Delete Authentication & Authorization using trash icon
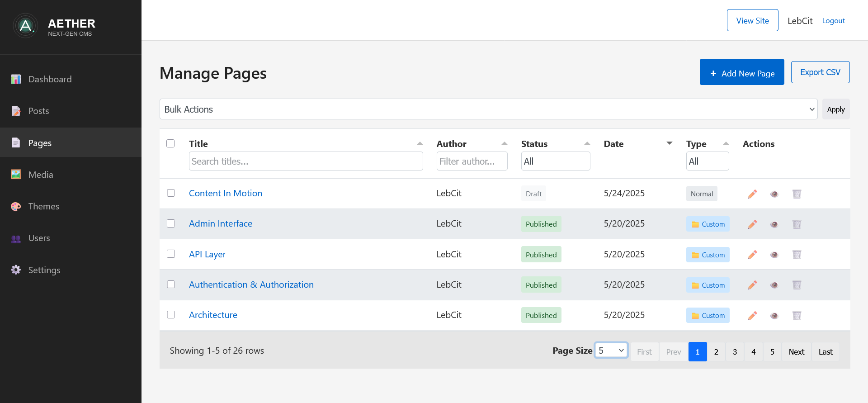 797,285
